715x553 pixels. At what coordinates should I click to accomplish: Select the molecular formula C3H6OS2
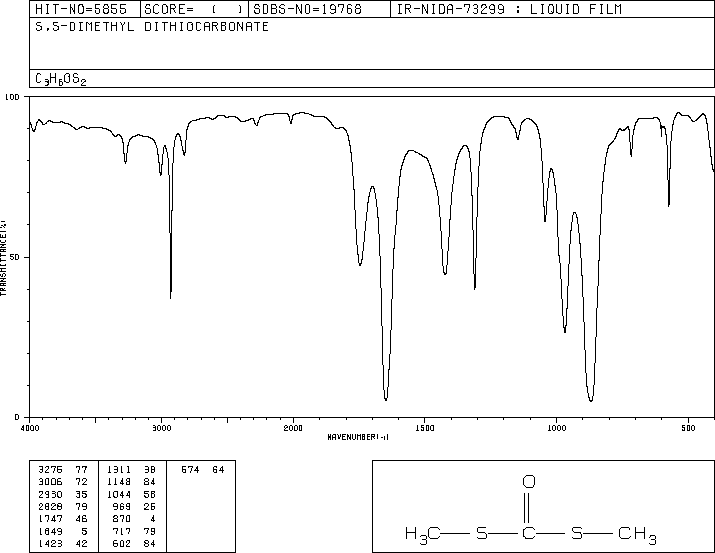click(61, 79)
